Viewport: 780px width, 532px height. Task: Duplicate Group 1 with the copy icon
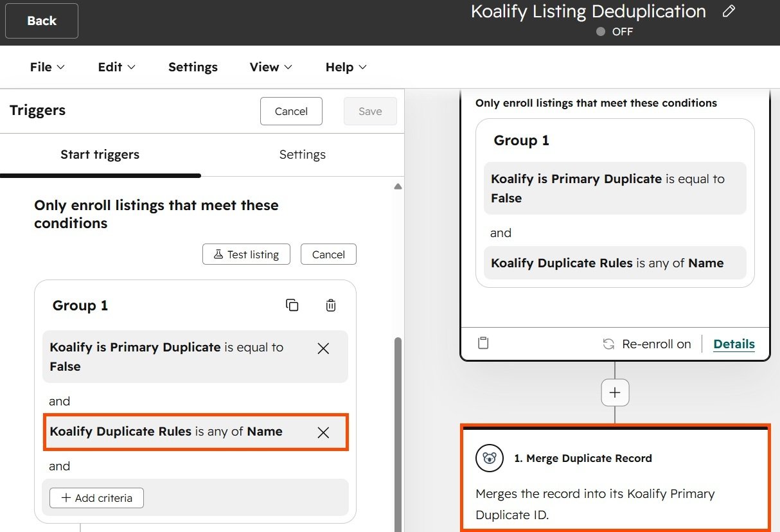click(x=292, y=305)
